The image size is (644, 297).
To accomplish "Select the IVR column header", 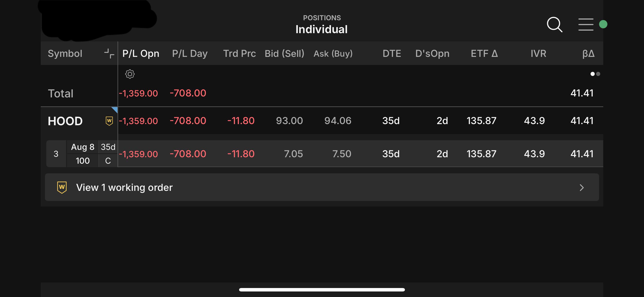I will click(x=538, y=53).
